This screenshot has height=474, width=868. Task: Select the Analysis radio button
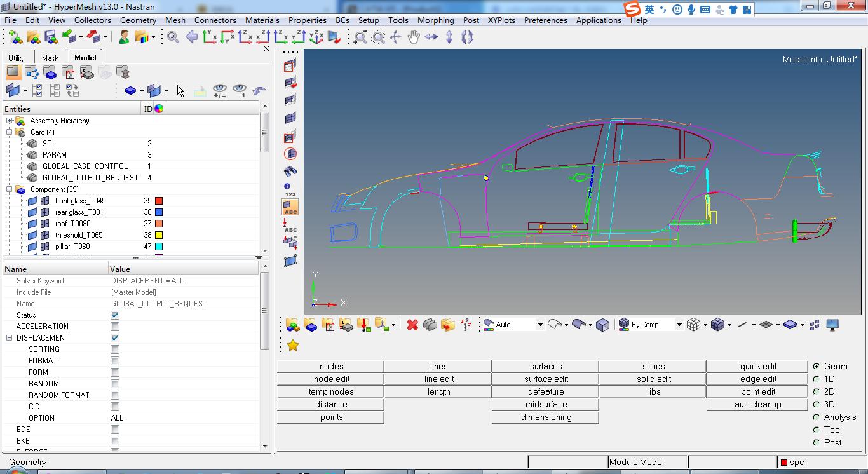(817, 417)
